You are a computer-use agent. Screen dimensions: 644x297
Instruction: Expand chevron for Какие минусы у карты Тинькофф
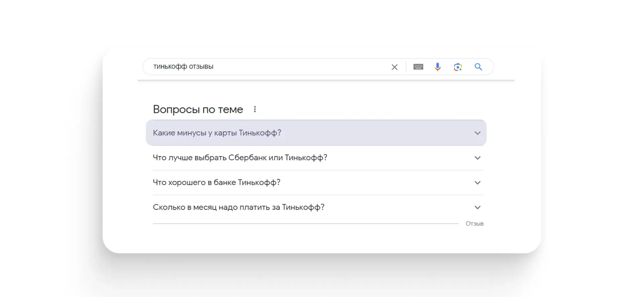[477, 133]
